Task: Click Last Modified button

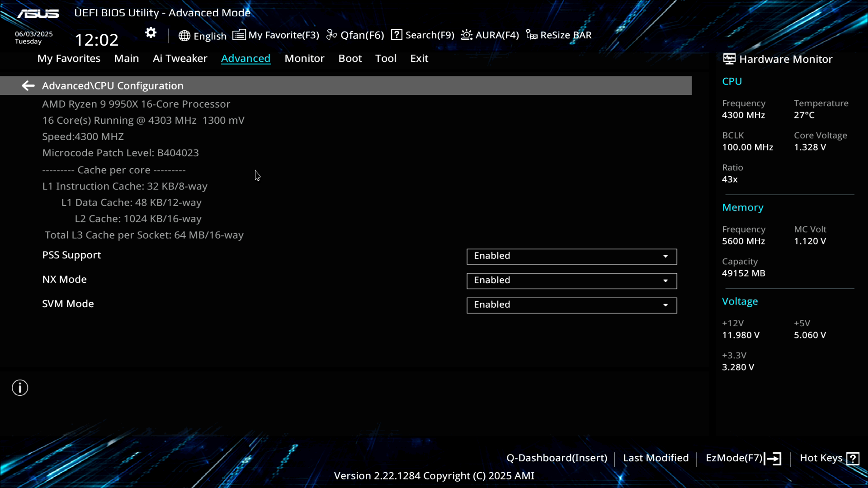Action: coord(656,458)
